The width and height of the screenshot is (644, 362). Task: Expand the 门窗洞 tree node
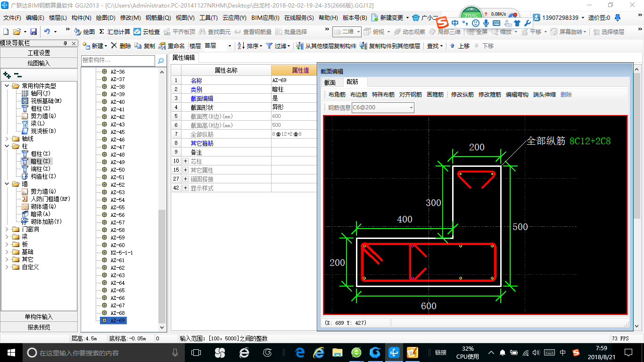[7, 229]
